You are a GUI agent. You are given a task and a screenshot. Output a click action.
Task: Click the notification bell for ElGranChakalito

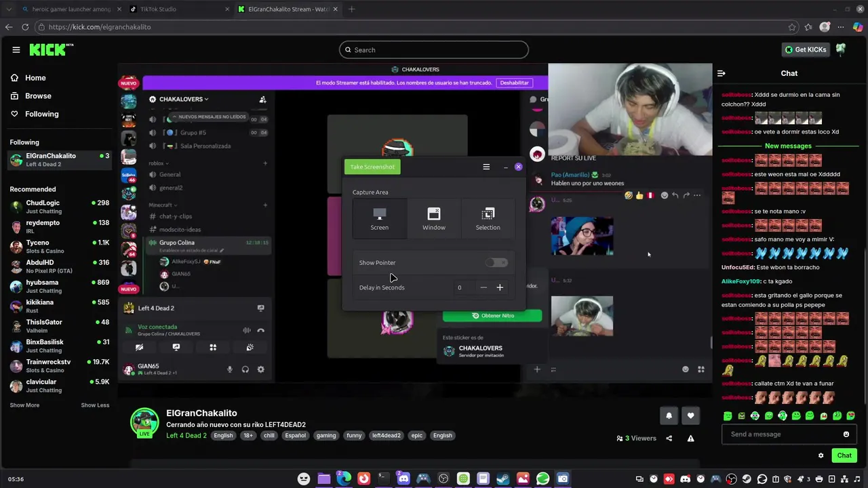669,415
